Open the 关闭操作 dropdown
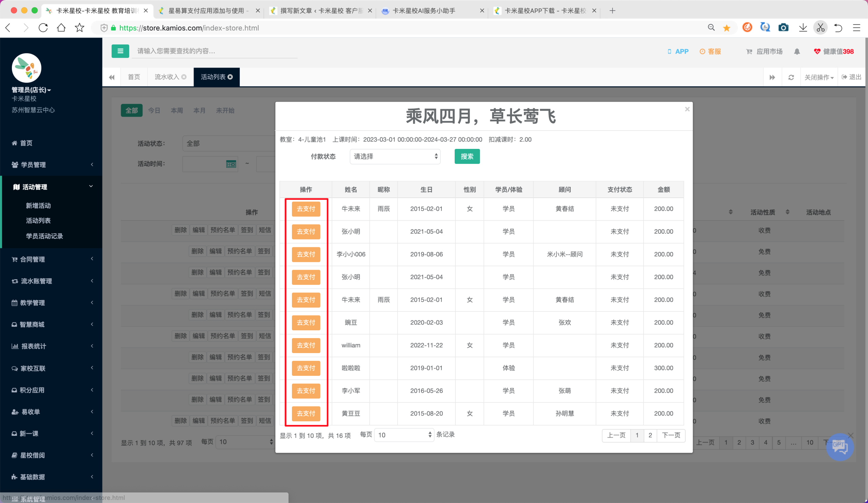Image resolution: width=868 pixels, height=503 pixels. pos(819,77)
